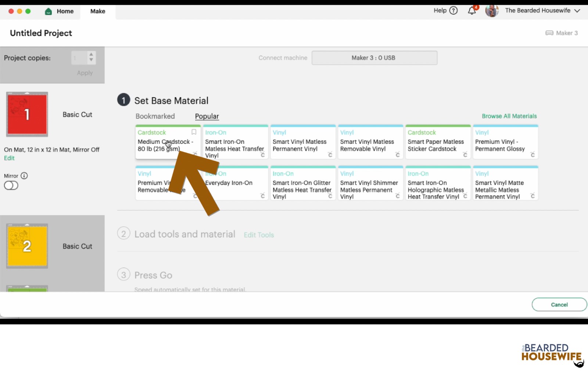Choose Smart Vinyl Shimmer Matless Permanent Vinyl
Screen dimensions: 588x374
(370, 183)
